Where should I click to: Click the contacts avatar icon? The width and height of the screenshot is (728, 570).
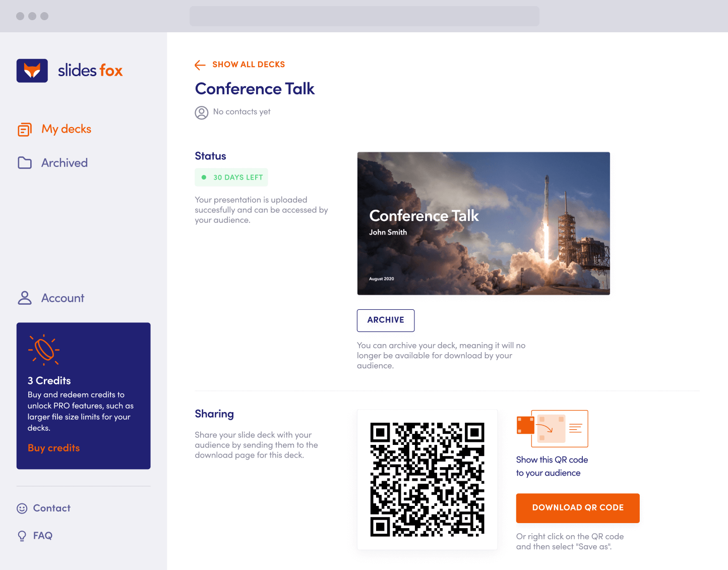click(202, 112)
